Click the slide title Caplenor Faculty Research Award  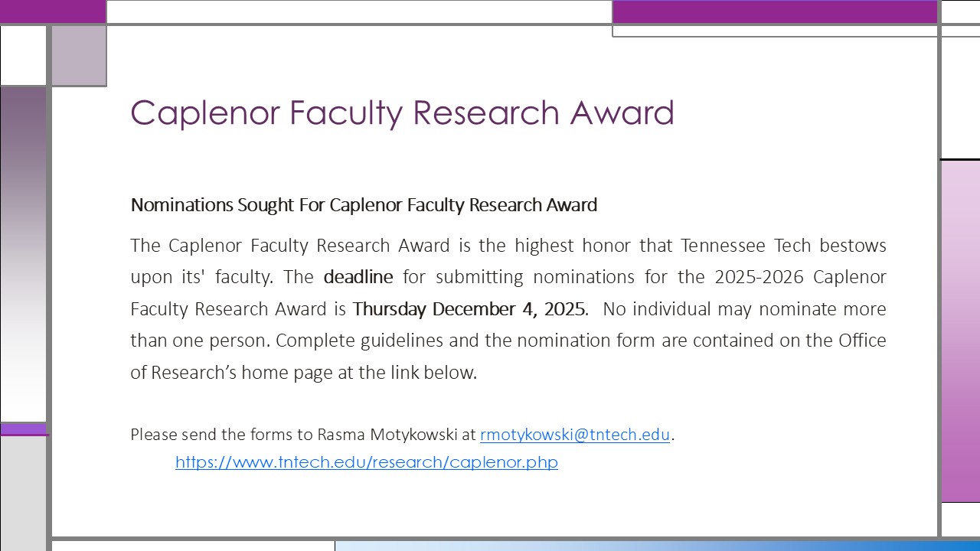pyautogui.click(x=402, y=112)
